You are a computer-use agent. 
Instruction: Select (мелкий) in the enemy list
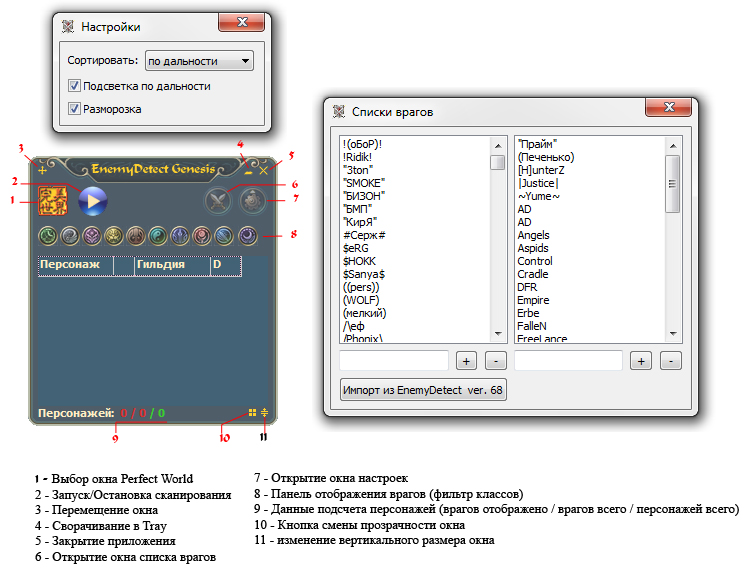coord(364,313)
